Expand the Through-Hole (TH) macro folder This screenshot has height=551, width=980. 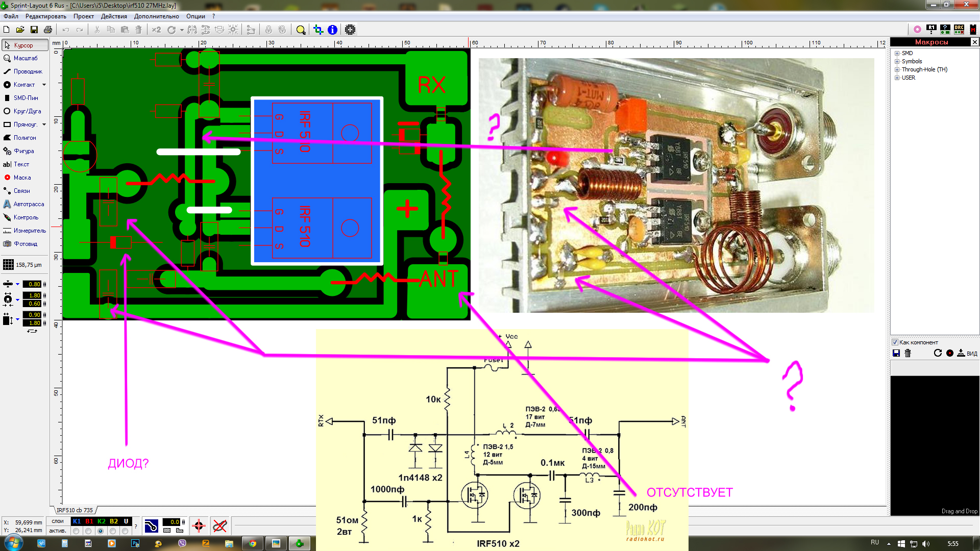[897, 70]
